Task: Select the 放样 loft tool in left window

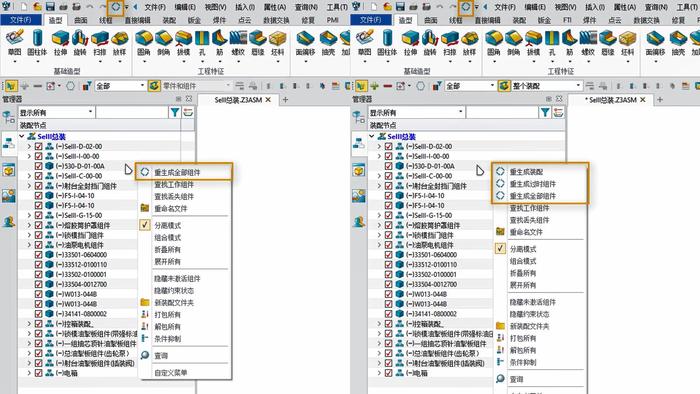Action: 119,43
